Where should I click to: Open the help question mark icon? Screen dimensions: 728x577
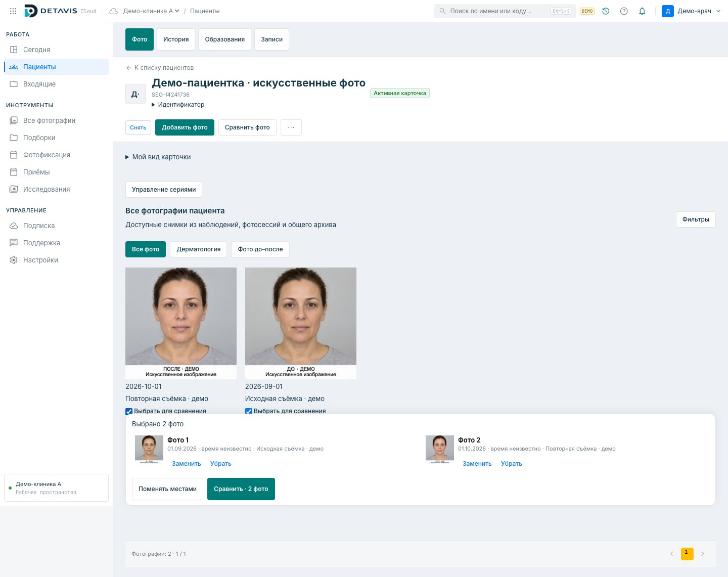point(624,11)
